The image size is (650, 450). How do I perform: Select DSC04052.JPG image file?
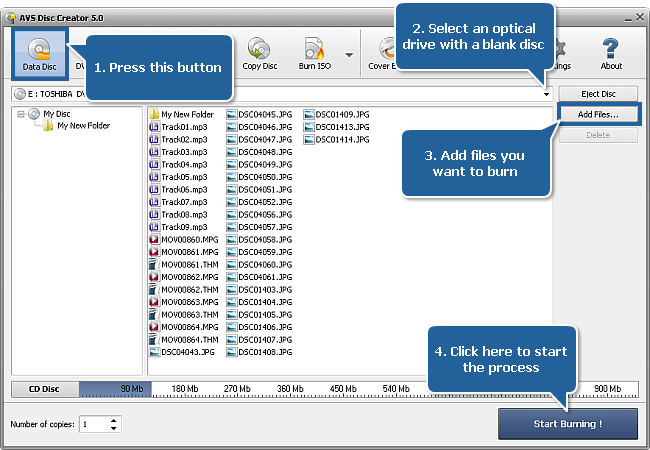click(x=260, y=202)
